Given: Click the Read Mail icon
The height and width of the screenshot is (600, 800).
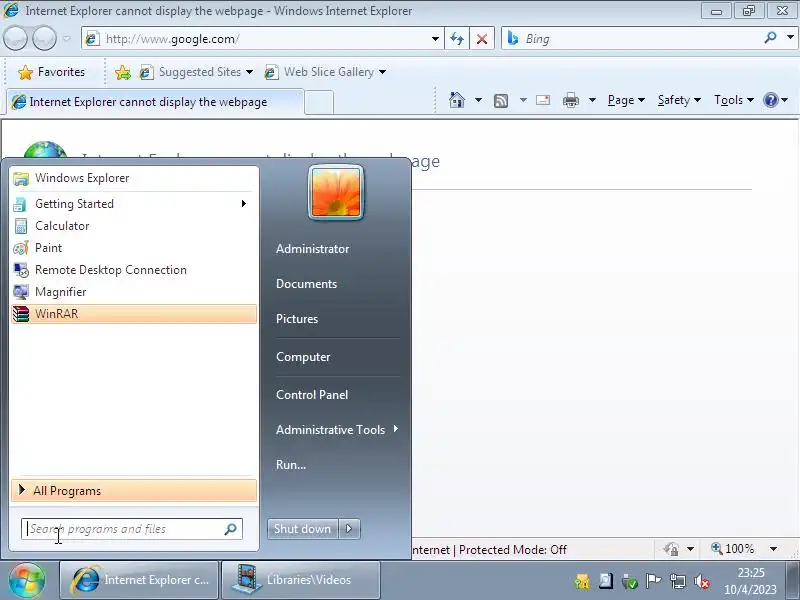Looking at the screenshot, I should pyautogui.click(x=543, y=100).
